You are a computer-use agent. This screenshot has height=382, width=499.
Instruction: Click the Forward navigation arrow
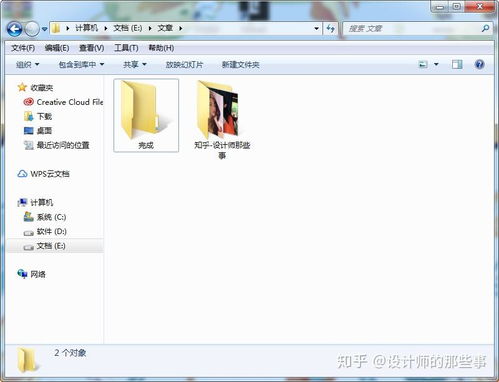(32, 29)
